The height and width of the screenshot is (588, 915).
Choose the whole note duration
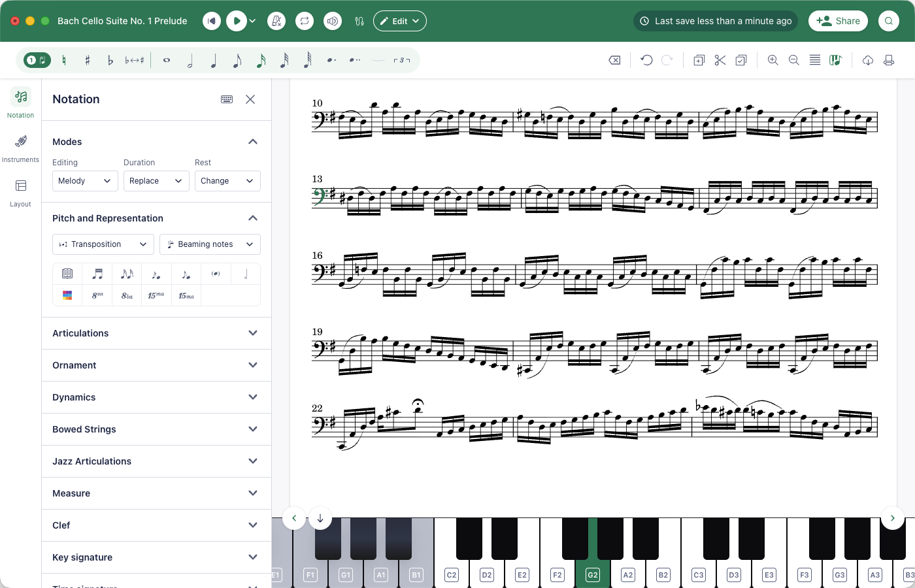[167, 60]
